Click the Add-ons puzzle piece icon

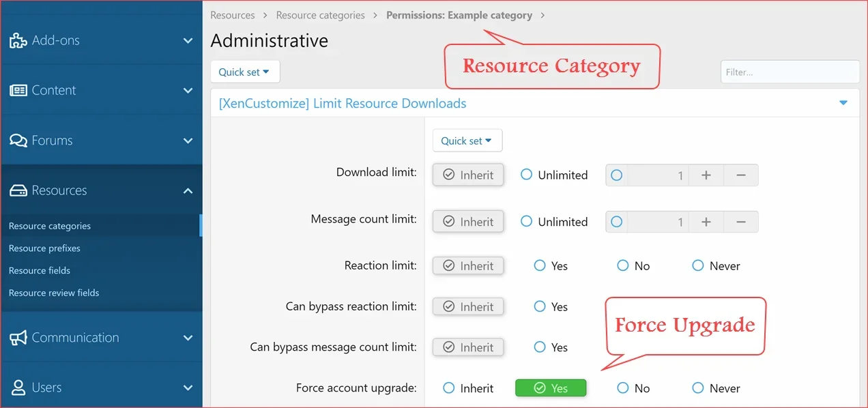click(18, 41)
